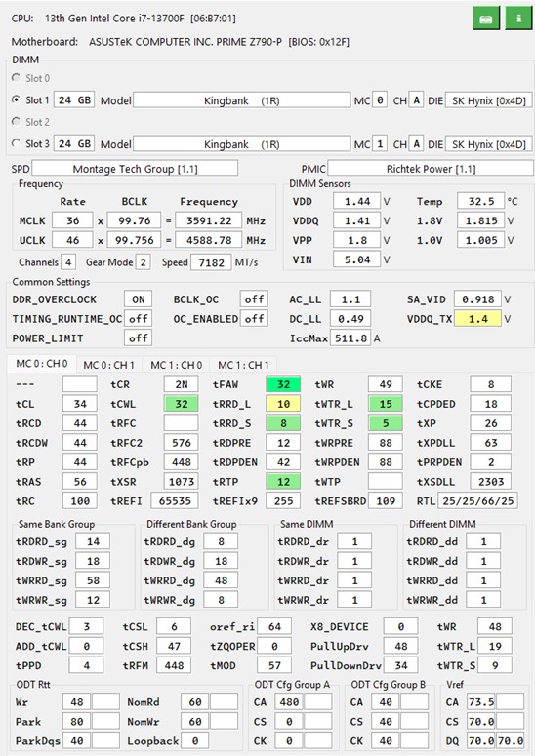Click the POWER_LIMIT off field

[x=138, y=338]
